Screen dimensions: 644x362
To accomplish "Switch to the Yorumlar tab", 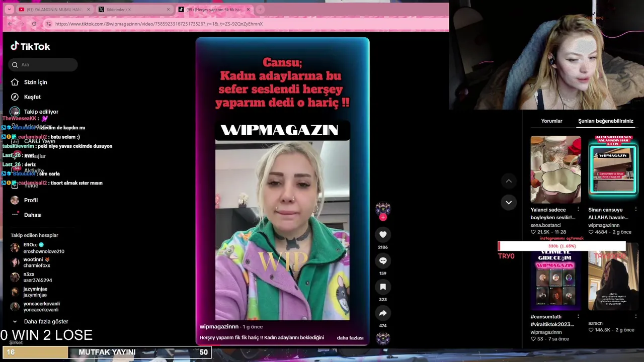I will (551, 121).
